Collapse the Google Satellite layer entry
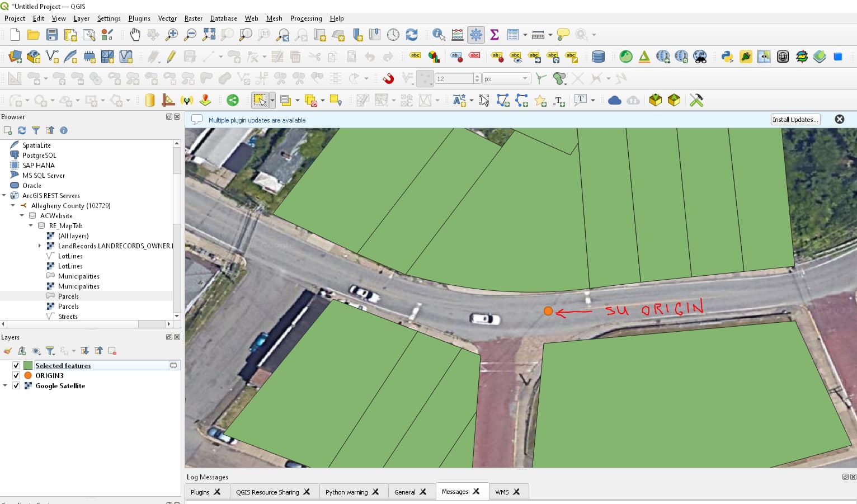 (4, 385)
